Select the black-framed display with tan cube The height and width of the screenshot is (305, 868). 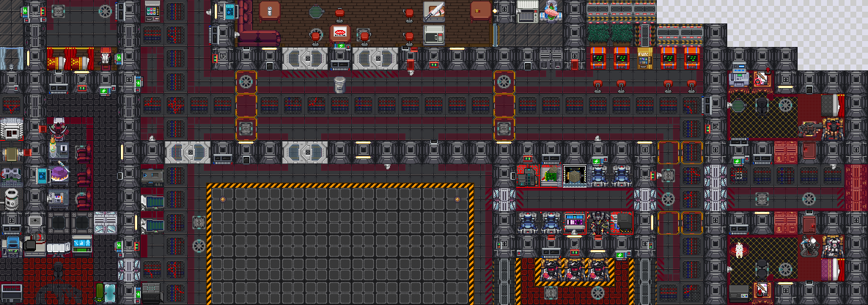point(574,175)
